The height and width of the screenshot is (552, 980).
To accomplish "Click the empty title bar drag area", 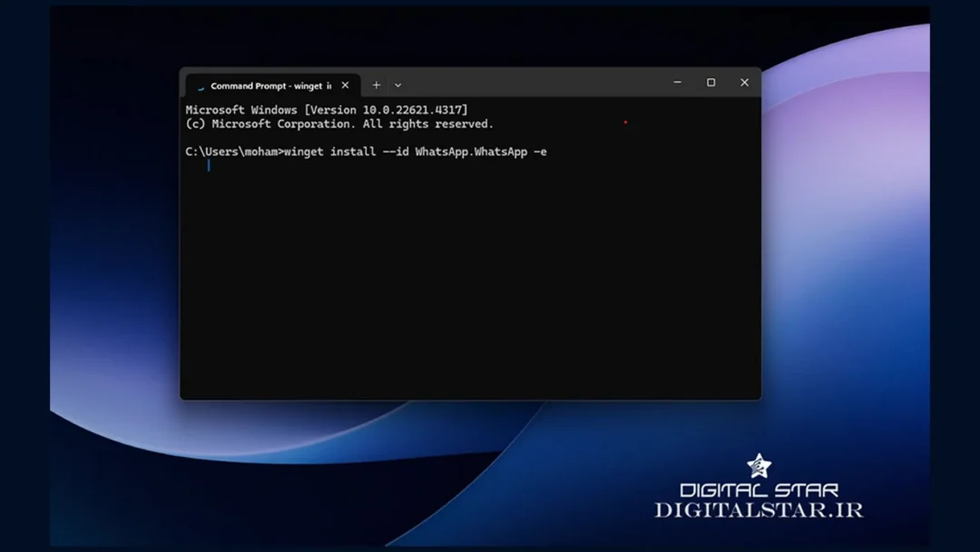I will click(535, 83).
